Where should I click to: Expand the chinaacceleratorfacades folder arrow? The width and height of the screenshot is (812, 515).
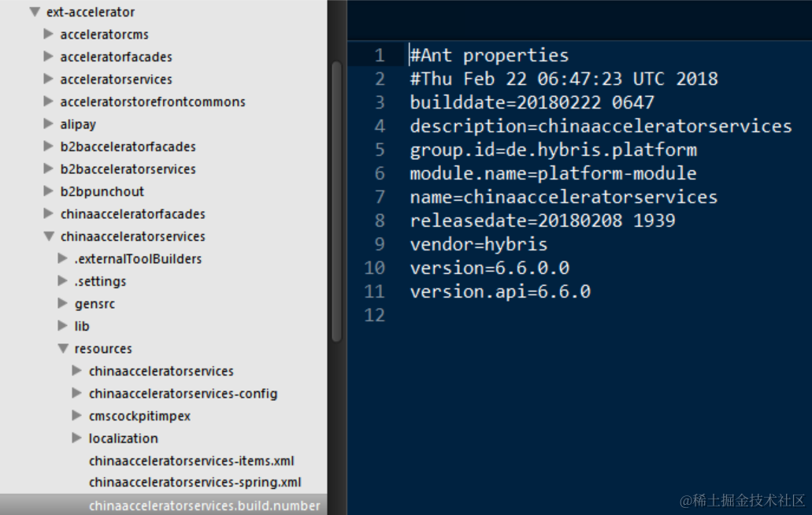(x=48, y=213)
